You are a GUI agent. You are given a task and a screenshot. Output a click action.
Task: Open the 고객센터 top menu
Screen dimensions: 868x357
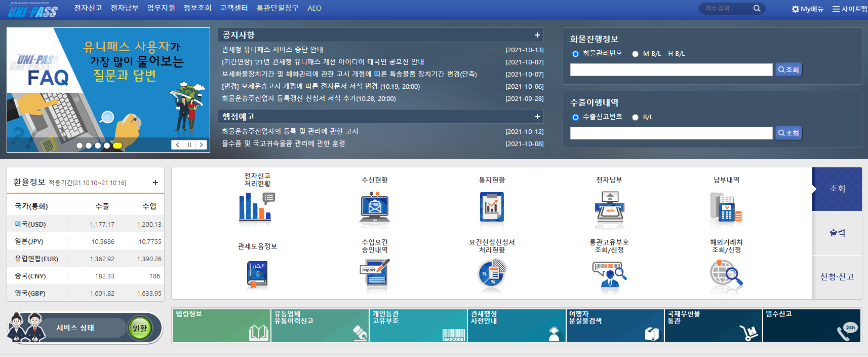point(234,8)
